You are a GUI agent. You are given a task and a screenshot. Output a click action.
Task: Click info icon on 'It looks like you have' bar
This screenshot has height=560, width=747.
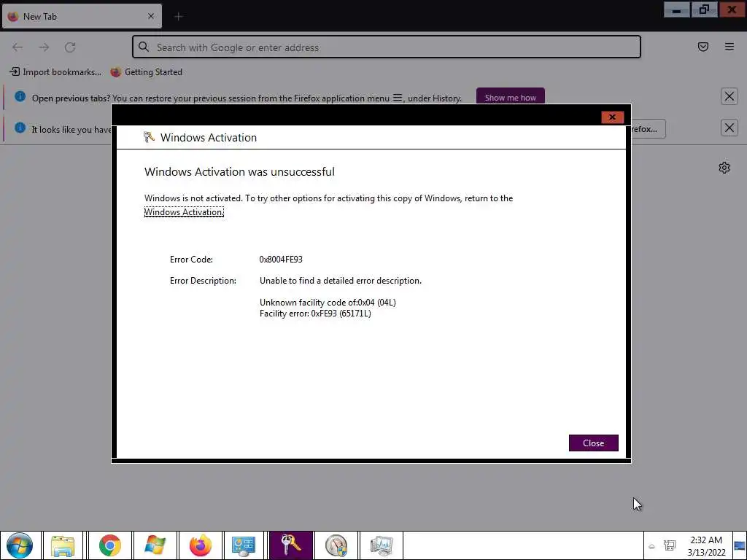[20, 128]
